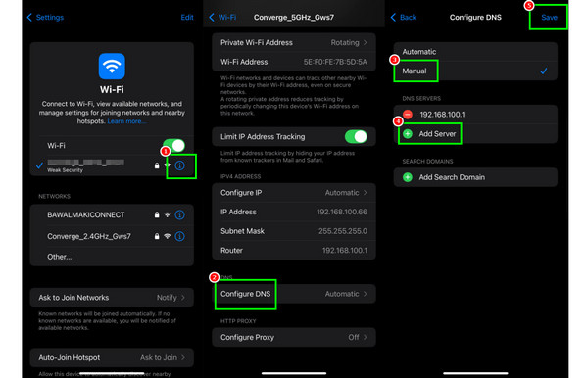Go back to the Wi-Fi list
Viewport: 588px width, 378px height.
pyautogui.click(x=222, y=18)
